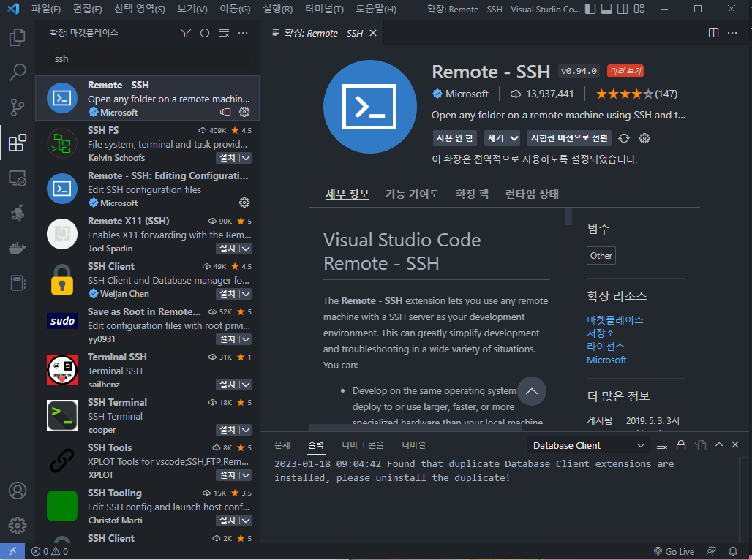Switch to the 런타임 상태 tab
Image resolution: width=752 pixels, height=560 pixels.
tap(532, 194)
